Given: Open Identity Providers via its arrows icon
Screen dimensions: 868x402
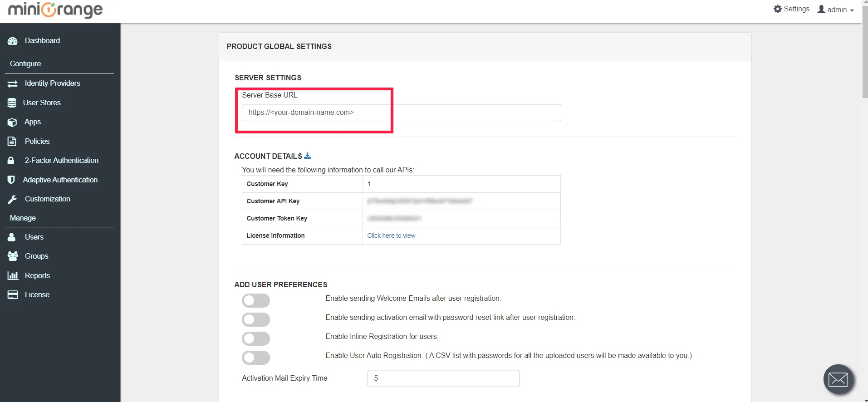Looking at the screenshot, I should [12, 83].
